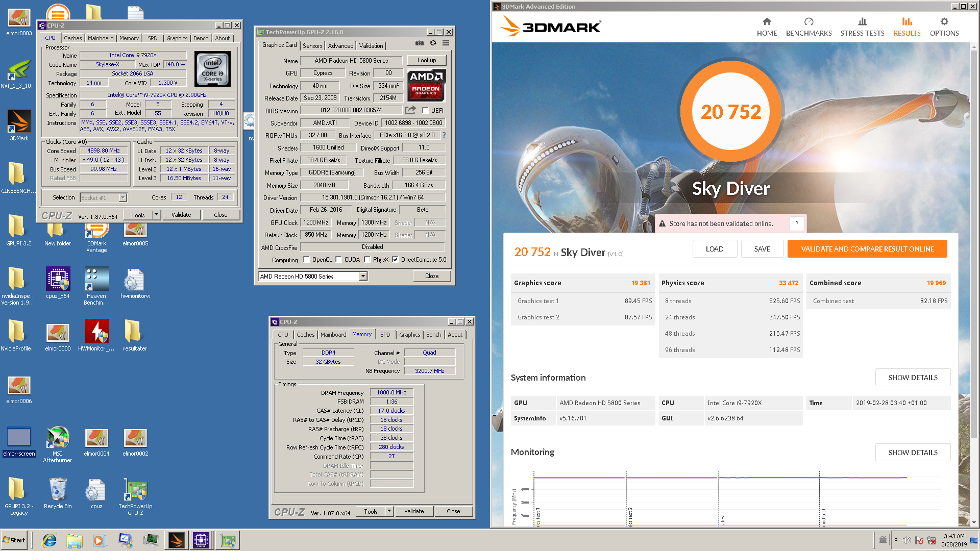
Task: Open the hwmonitorw desktop icon
Action: [x=135, y=283]
